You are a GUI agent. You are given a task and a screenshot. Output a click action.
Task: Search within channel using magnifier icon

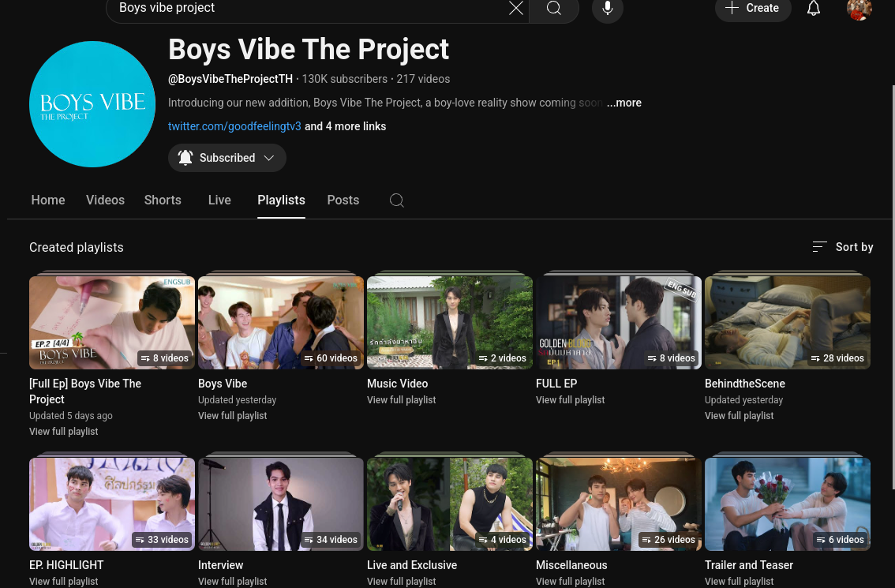coord(397,200)
